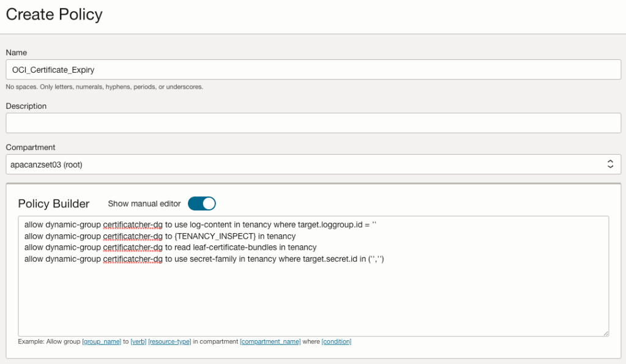The width and height of the screenshot is (626, 364).
Task: Follow the resource-type example link
Action: pyautogui.click(x=170, y=341)
